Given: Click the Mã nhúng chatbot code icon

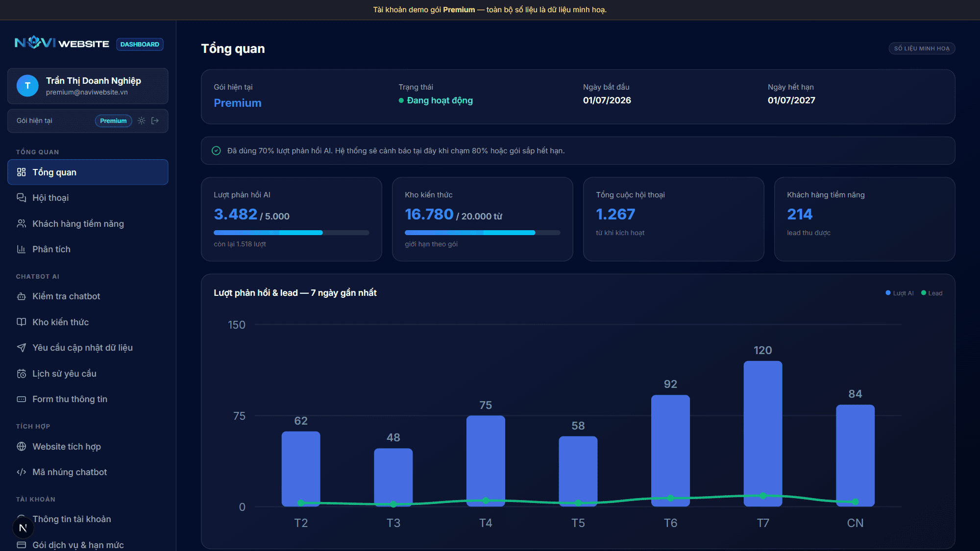Looking at the screenshot, I should 22,472.
